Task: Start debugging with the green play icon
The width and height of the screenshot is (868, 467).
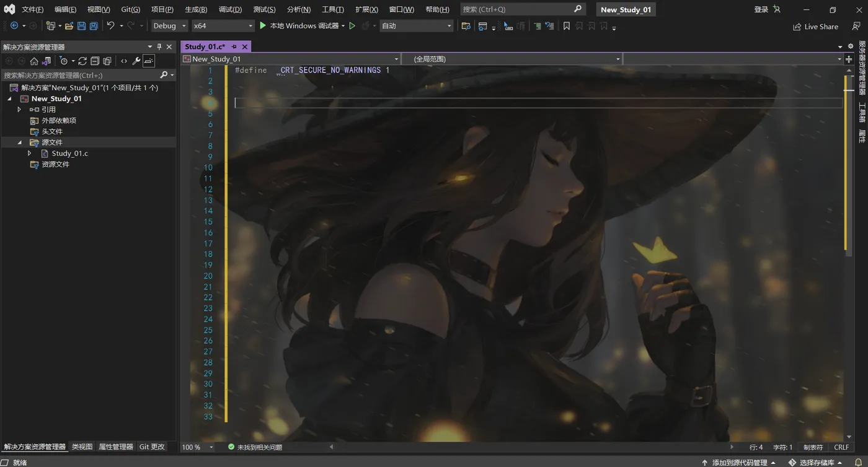Action: [x=263, y=25]
